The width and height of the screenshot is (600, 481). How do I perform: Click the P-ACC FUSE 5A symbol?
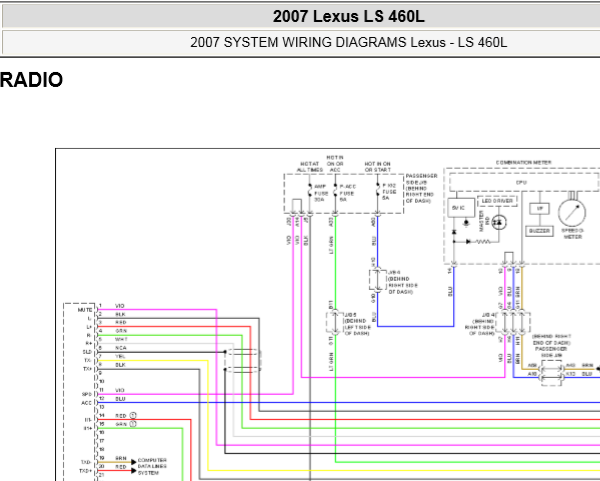coord(335,191)
